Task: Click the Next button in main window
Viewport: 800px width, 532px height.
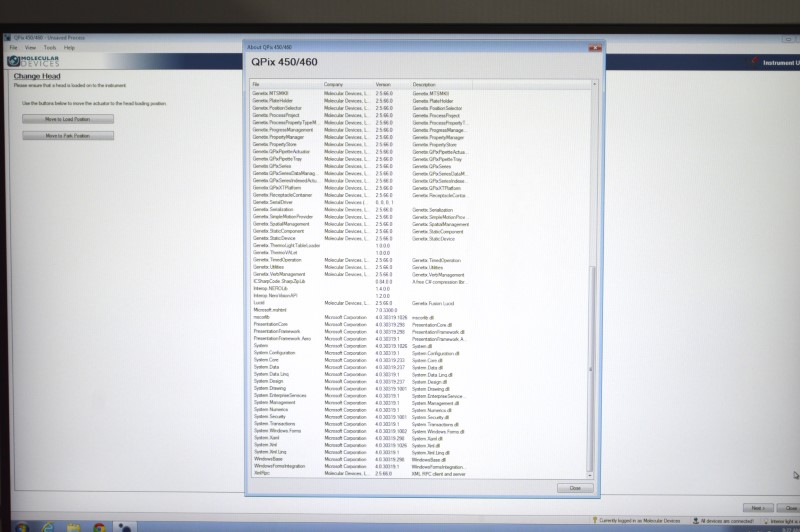Action: [x=758, y=508]
